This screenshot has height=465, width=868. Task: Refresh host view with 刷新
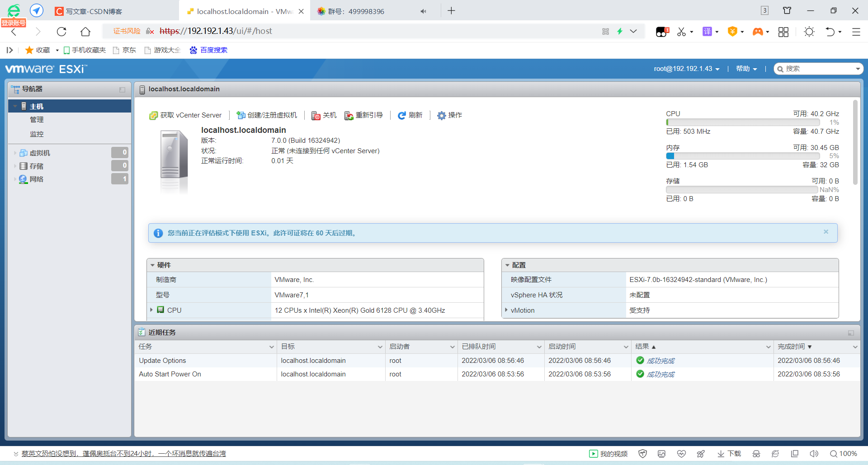(x=410, y=115)
